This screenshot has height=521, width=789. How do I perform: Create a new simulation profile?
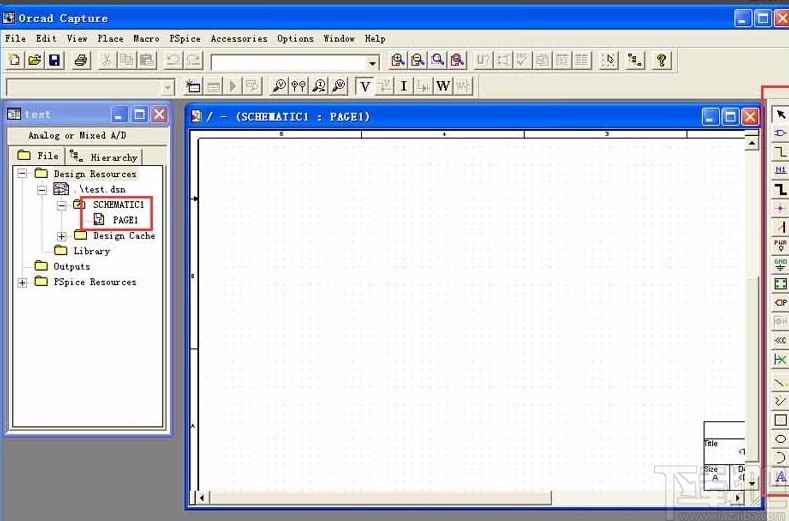point(193,87)
